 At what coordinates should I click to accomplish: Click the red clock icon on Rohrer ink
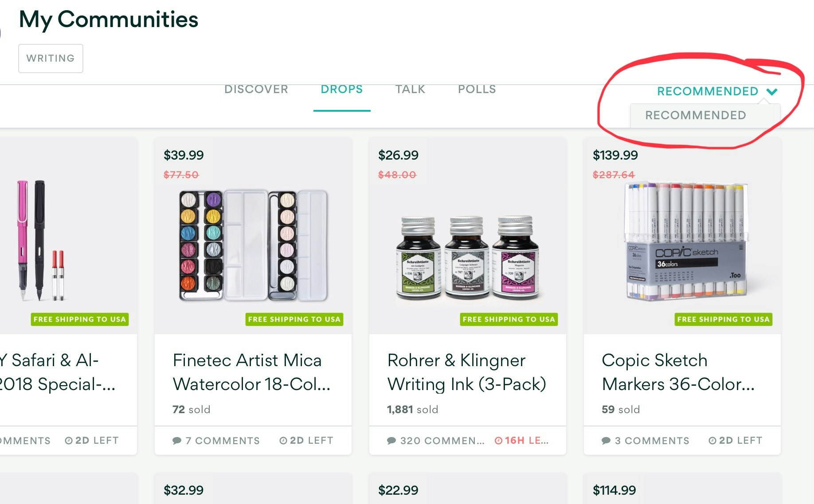coord(499,441)
